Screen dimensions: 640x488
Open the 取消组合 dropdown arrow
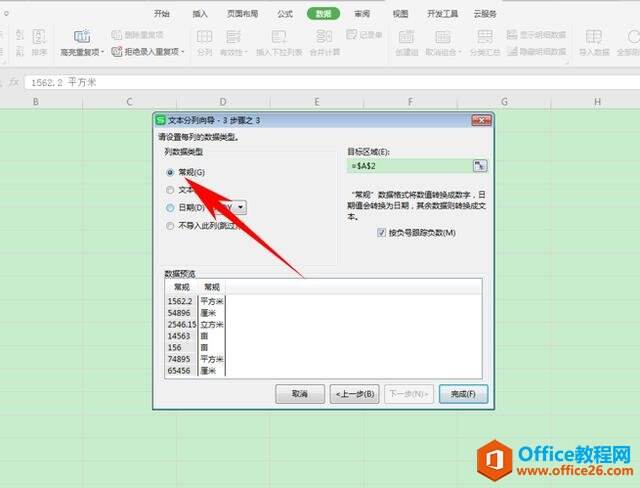pos(460,52)
